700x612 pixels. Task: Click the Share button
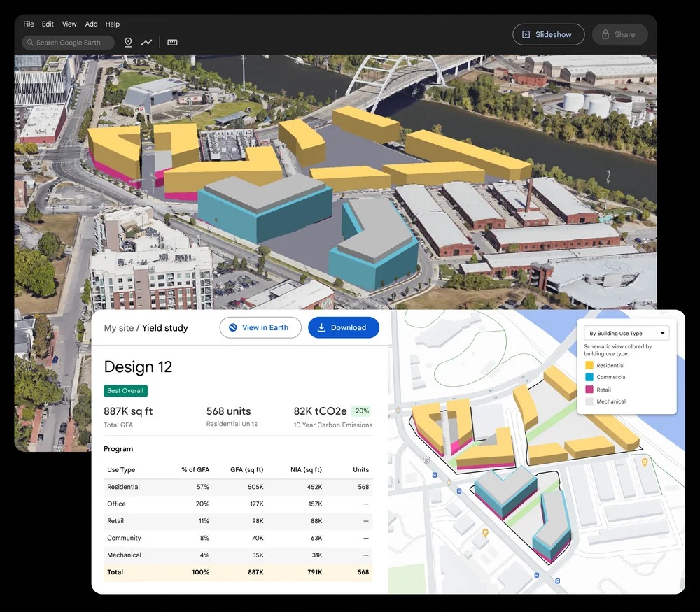619,34
